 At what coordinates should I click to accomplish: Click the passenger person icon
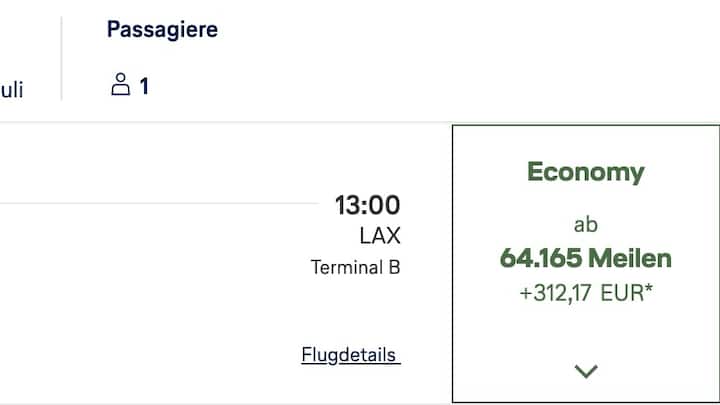[120, 84]
